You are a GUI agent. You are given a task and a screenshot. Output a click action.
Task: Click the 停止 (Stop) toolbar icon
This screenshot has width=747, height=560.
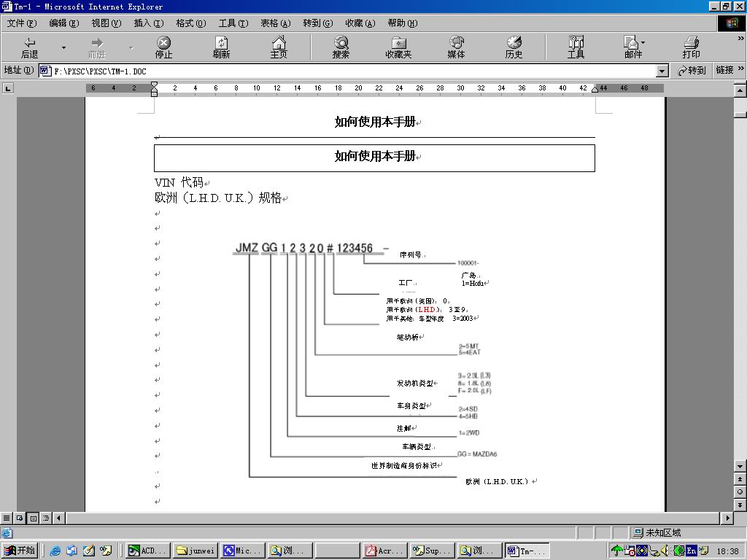click(163, 47)
